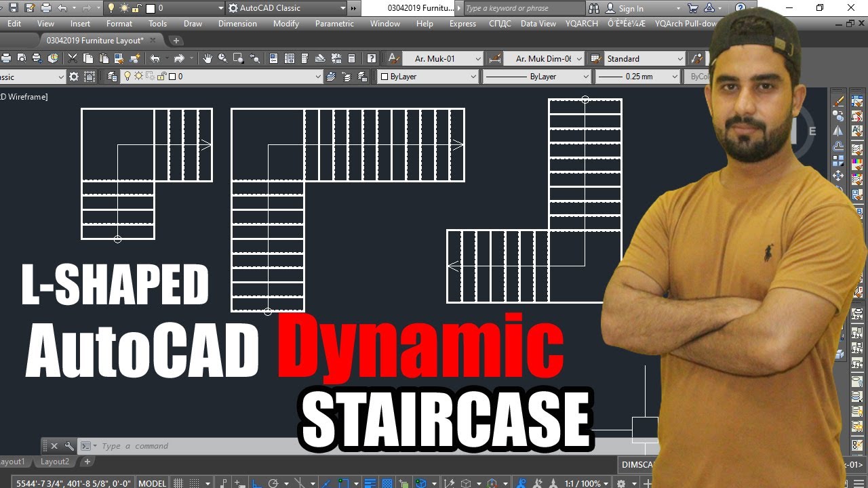Toggle transparency display in status bar
868x488 pixels.
387,483
